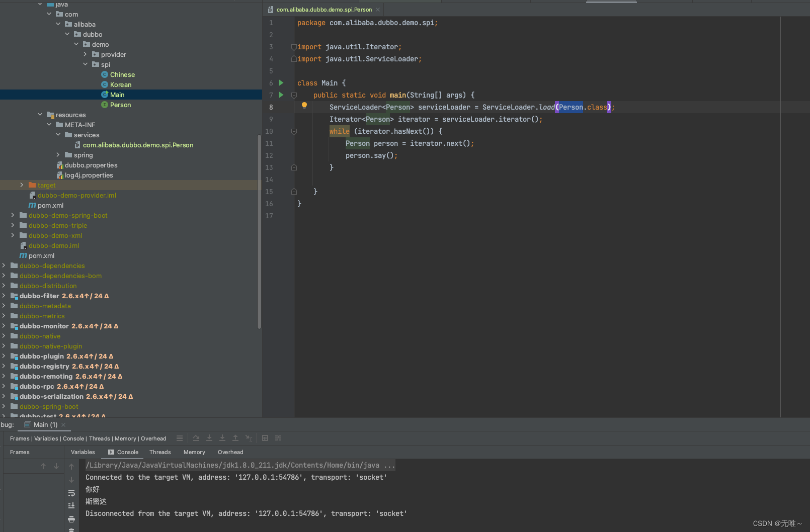Toggle soft-wrap in console sidebar
Viewport: 810px width, 532px height.
(x=71, y=493)
